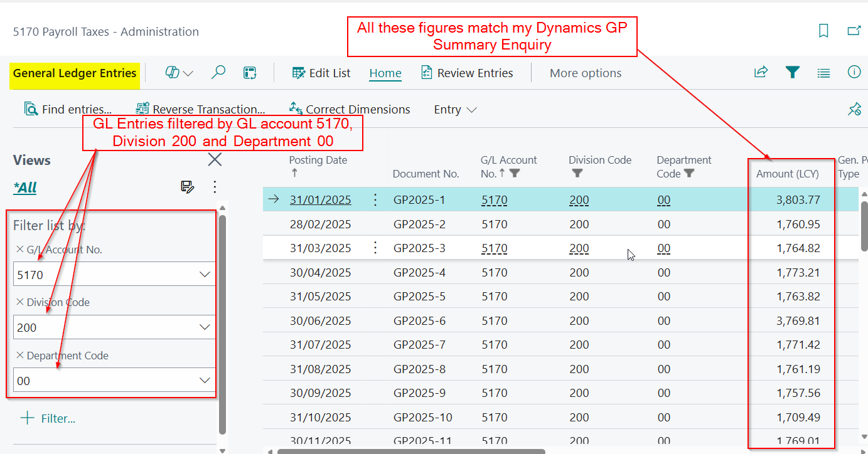The height and width of the screenshot is (454, 868).
Task: Show the list view layout icon
Action: pos(823,73)
